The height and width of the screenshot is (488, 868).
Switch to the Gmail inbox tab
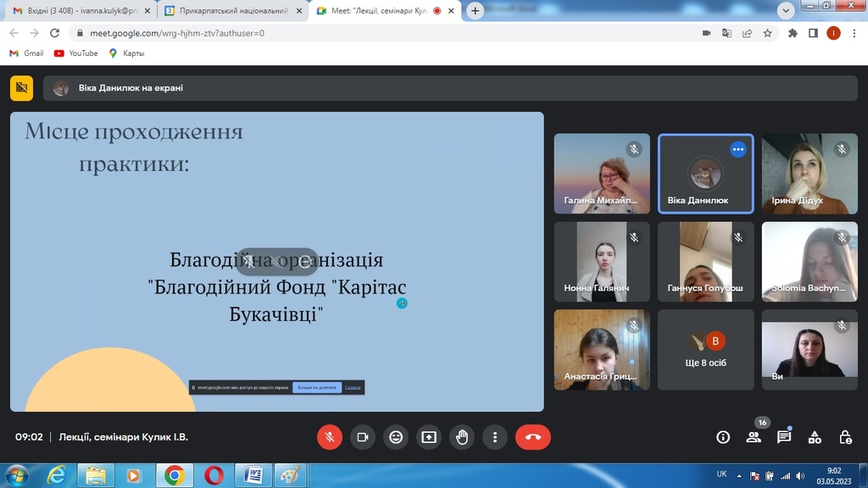(76, 11)
